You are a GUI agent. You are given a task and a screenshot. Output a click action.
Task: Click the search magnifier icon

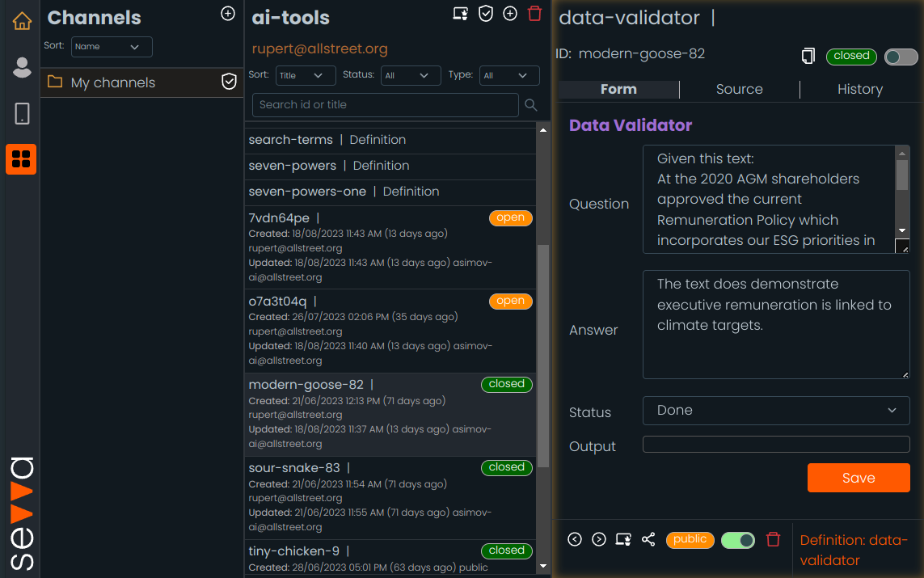[x=531, y=105]
